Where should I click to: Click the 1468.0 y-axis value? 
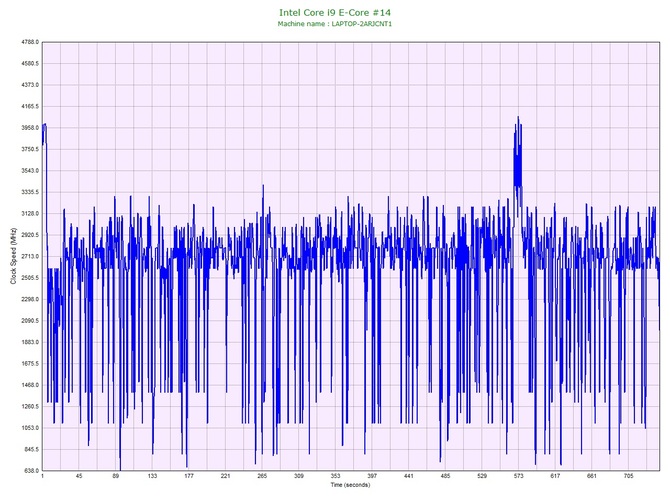click(x=30, y=385)
